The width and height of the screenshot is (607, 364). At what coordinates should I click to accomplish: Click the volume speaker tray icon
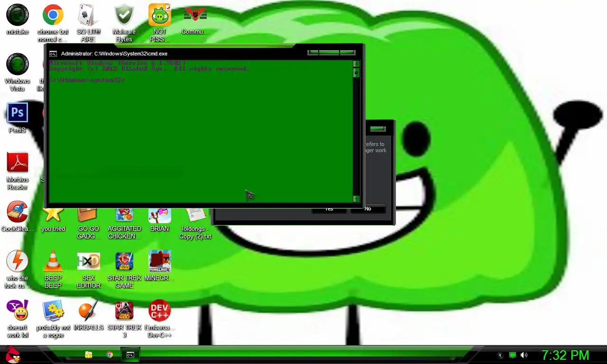pyautogui.click(x=524, y=355)
